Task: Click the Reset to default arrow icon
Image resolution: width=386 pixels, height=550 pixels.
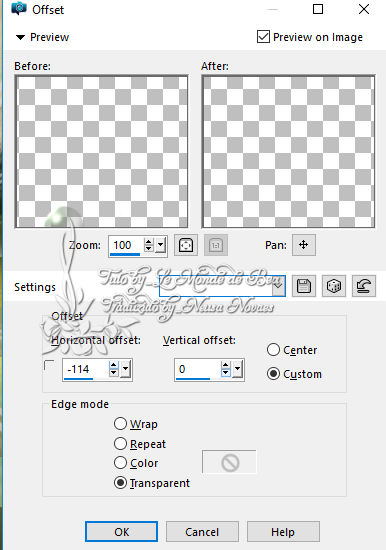Action: click(x=364, y=286)
